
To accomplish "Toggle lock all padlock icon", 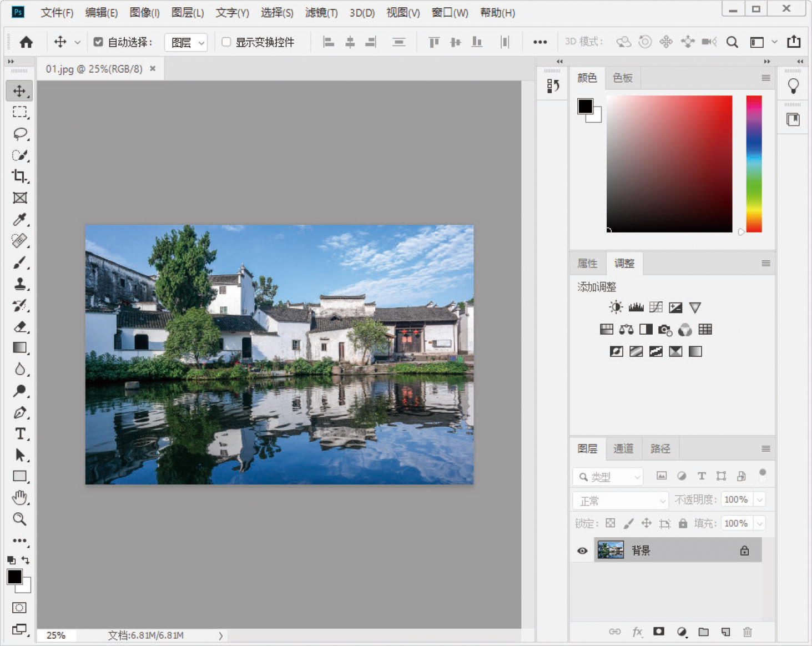I will click(x=683, y=523).
